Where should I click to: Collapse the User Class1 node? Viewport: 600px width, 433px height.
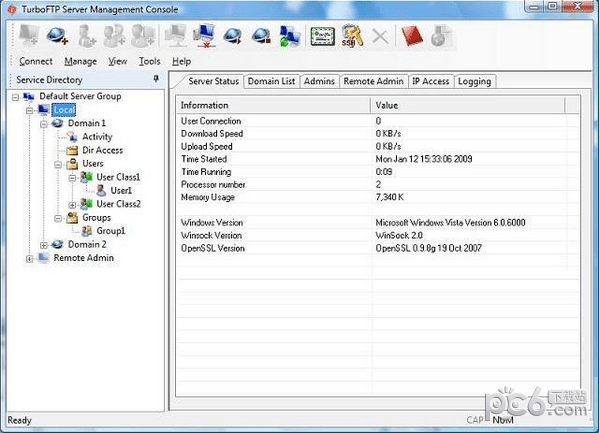point(72,178)
